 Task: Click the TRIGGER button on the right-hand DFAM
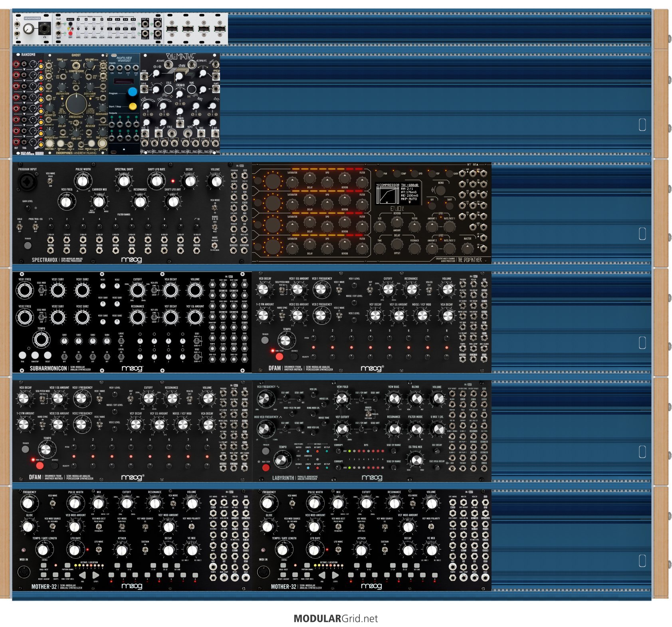[x=265, y=340]
